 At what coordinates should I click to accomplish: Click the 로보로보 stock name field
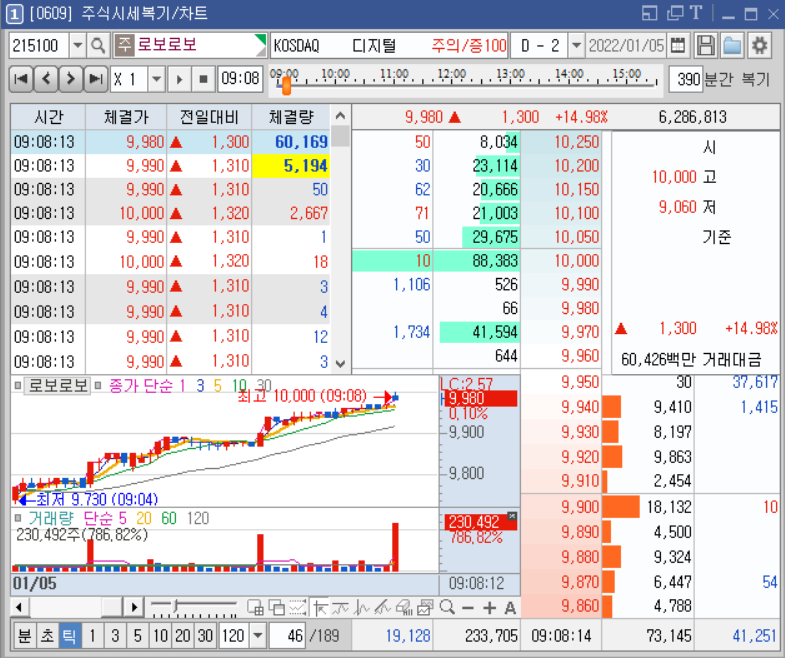pos(190,46)
